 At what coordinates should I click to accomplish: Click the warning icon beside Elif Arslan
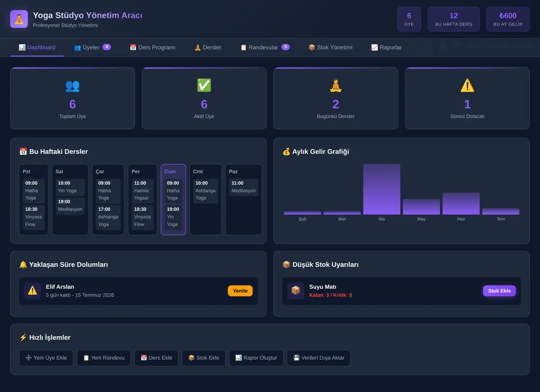point(32,291)
